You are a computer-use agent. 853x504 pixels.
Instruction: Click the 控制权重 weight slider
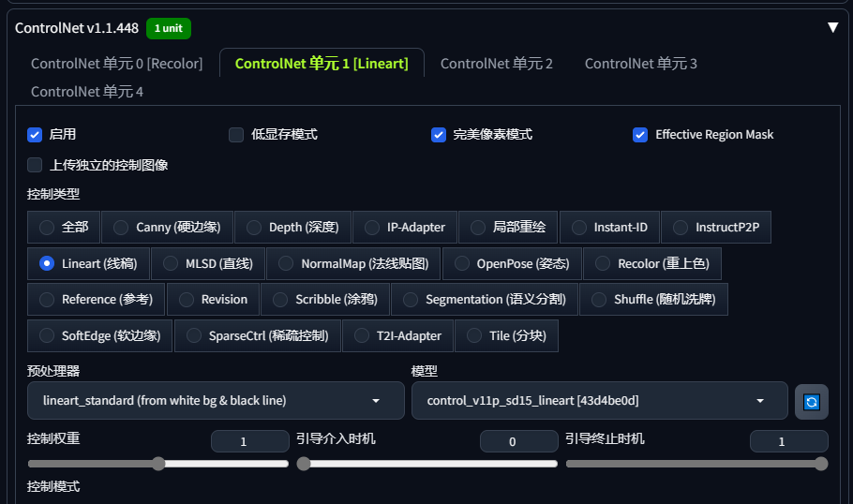click(x=158, y=464)
